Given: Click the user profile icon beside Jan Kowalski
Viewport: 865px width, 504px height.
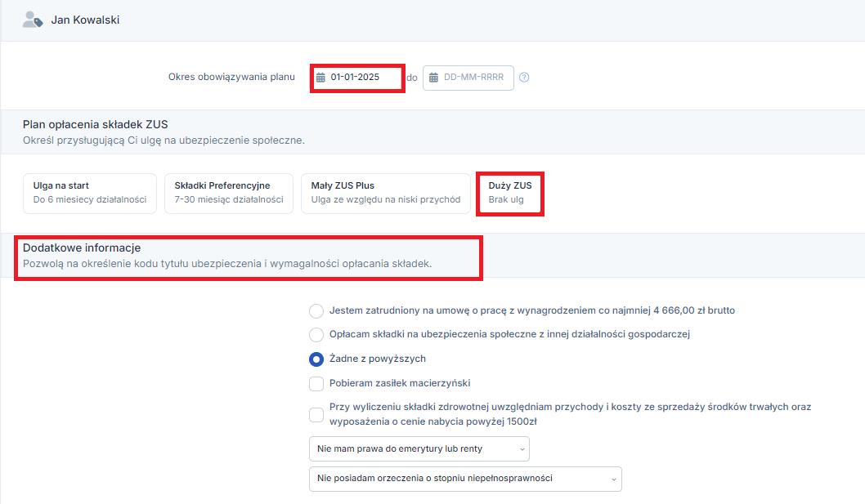Looking at the screenshot, I should (x=33, y=20).
